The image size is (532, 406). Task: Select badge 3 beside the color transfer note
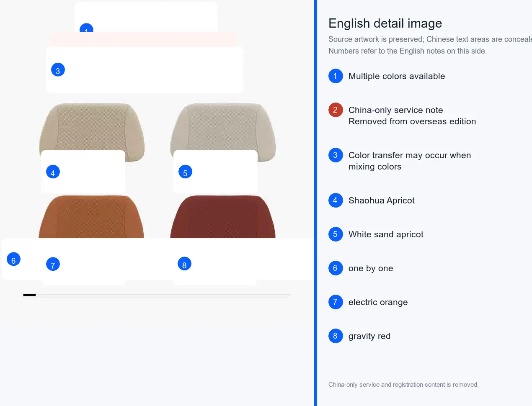(336, 155)
